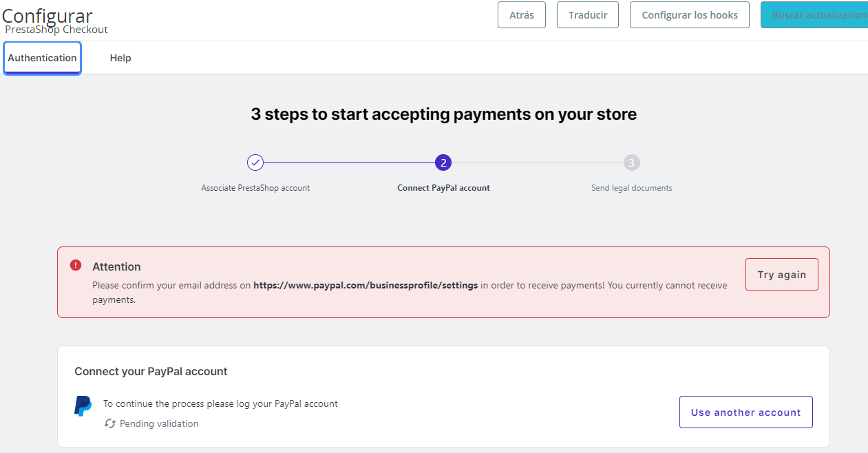Switch to the Authentication tab

click(x=43, y=58)
